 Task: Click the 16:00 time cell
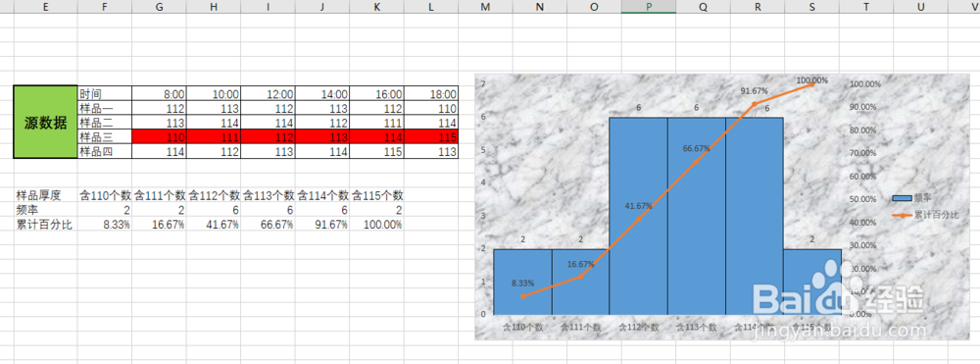click(377, 94)
